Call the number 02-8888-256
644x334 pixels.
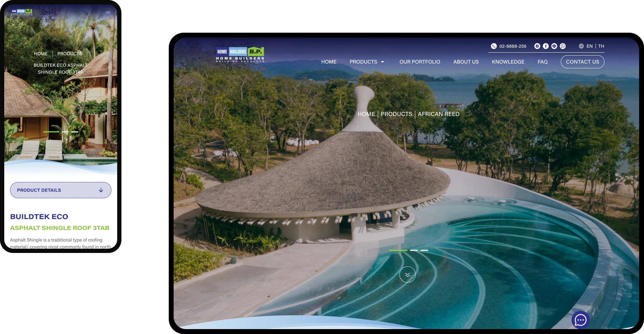point(513,46)
